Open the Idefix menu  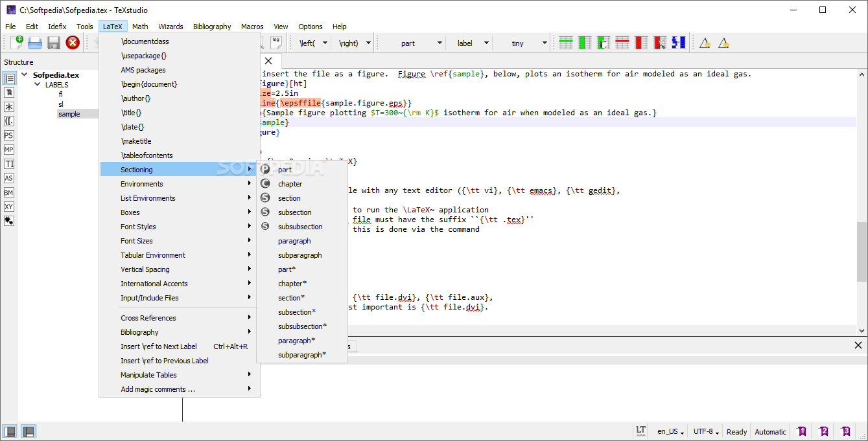pos(57,27)
